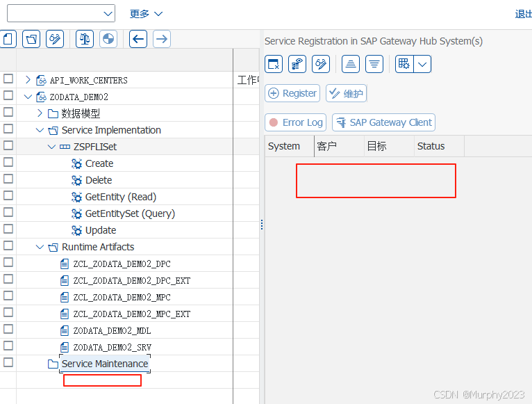Click the Create new project toolbar icon

tap(8, 39)
